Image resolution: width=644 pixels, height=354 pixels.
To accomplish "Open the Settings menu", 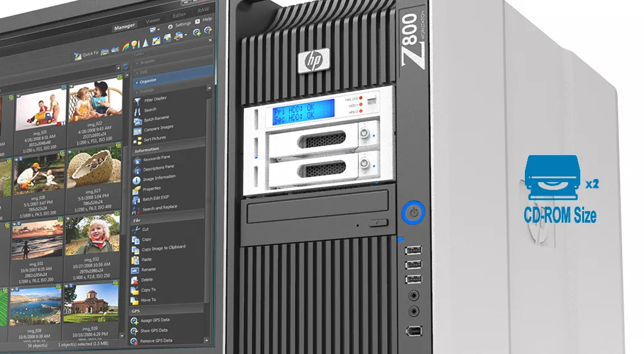I will (x=180, y=25).
